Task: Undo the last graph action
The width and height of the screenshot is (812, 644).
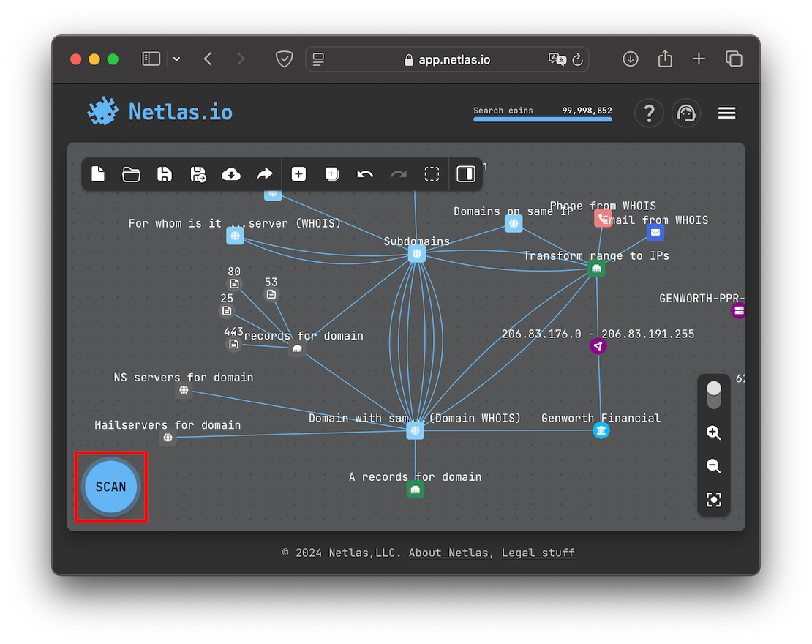Action: point(365,174)
